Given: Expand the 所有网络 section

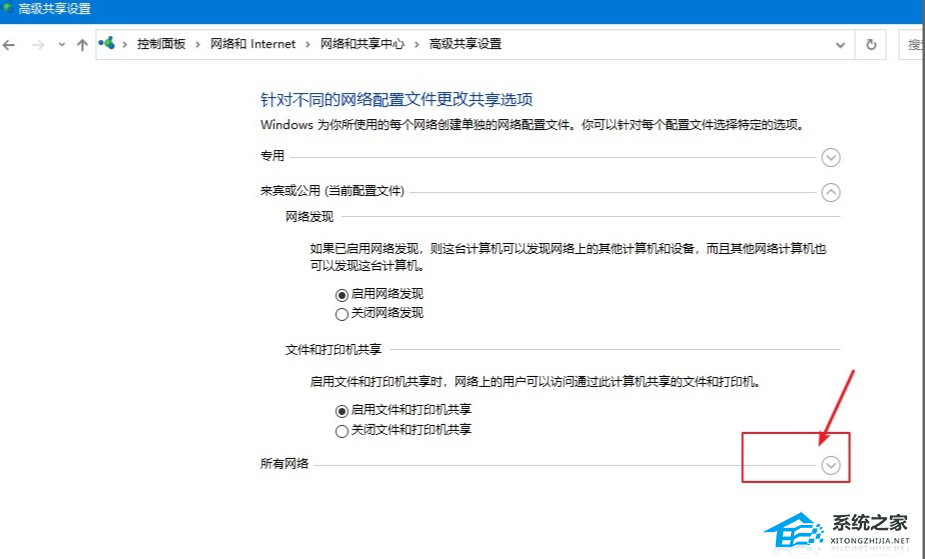Looking at the screenshot, I should tap(830, 465).
